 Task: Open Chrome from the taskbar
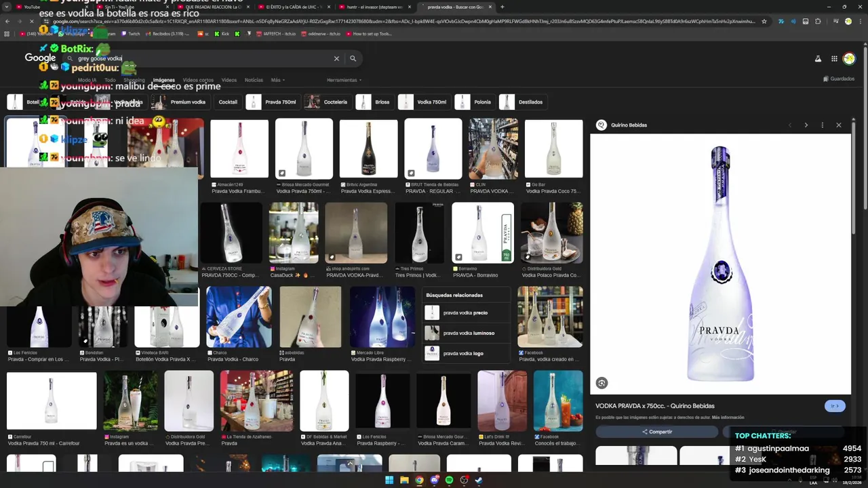click(419, 480)
